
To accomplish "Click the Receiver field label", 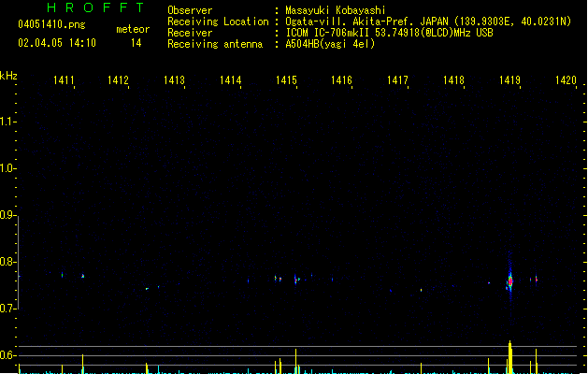I will [190, 33].
